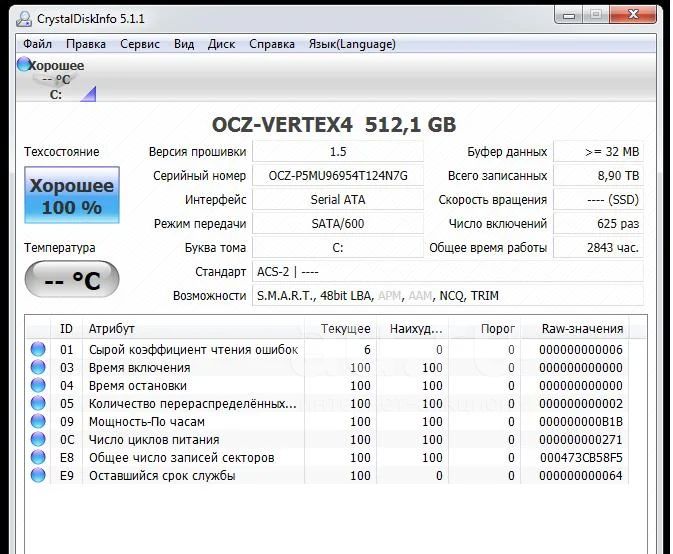Open the Сервис menu
The height and width of the screenshot is (554, 673).
click(139, 44)
